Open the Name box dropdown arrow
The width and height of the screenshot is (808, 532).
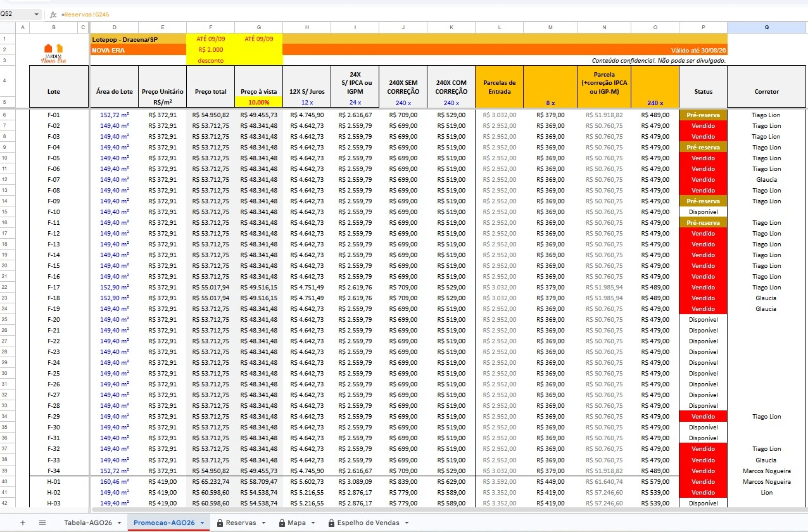click(x=35, y=14)
